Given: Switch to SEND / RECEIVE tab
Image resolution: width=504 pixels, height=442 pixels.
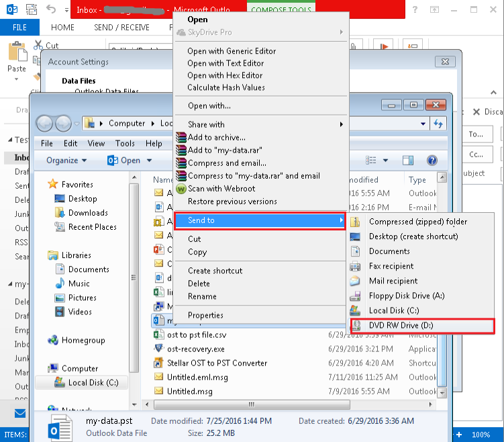Looking at the screenshot, I should tap(121, 28).
